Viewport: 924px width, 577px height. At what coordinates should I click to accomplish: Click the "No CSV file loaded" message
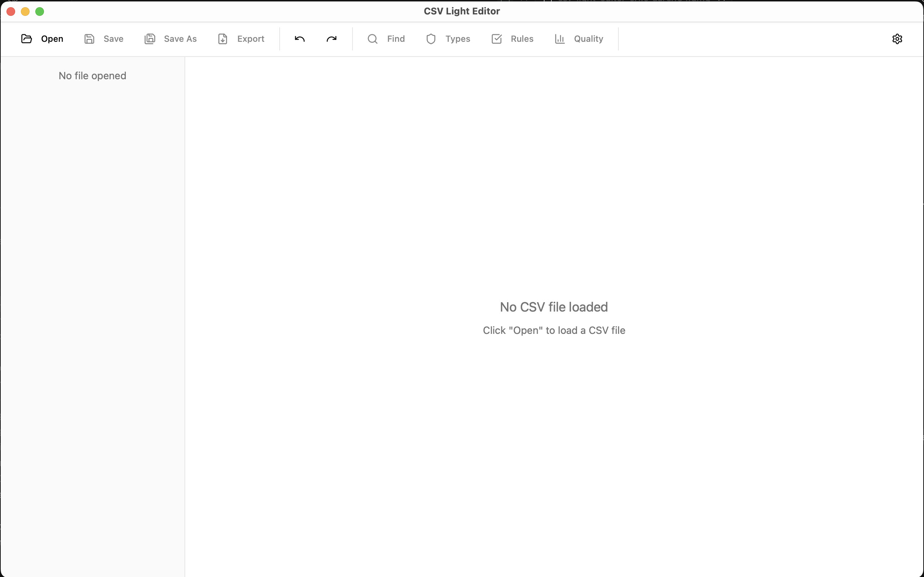(554, 307)
